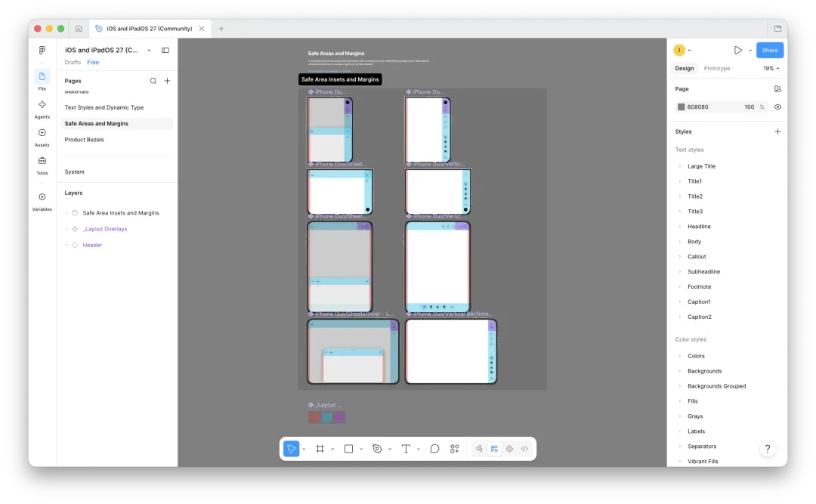This screenshot has height=504, width=816.
Task: Toggle page color visibility eye icon
Action: pos(777,107)
